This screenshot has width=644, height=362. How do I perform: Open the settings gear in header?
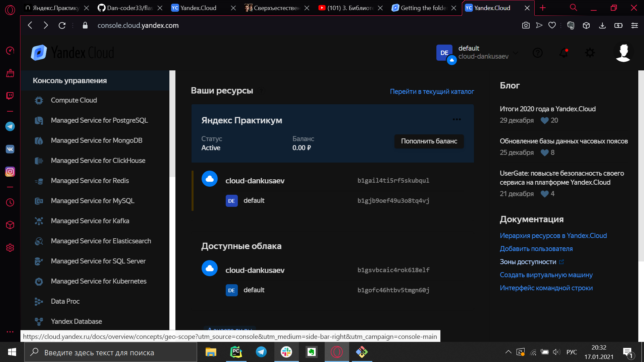pyautogui.click(x=590, y=53)
